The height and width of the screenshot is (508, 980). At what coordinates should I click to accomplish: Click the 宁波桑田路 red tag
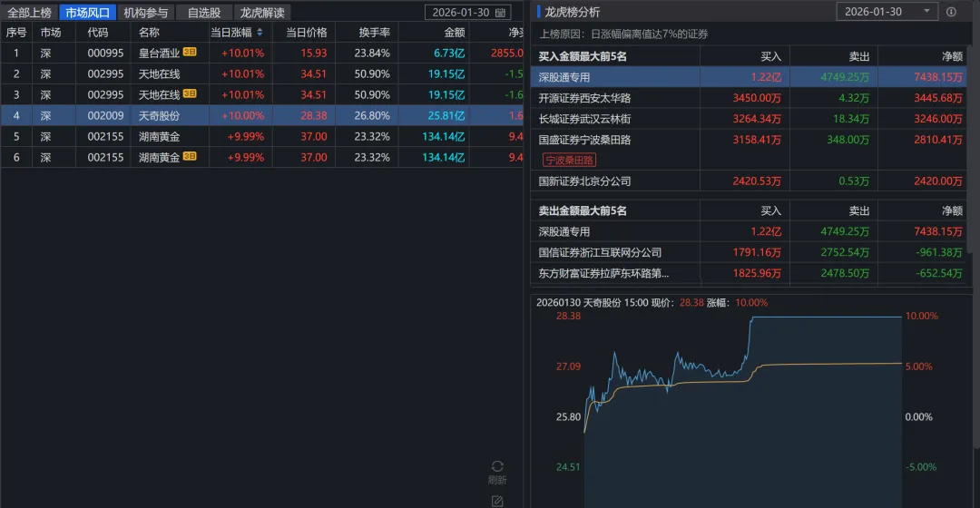pos(569,160)
